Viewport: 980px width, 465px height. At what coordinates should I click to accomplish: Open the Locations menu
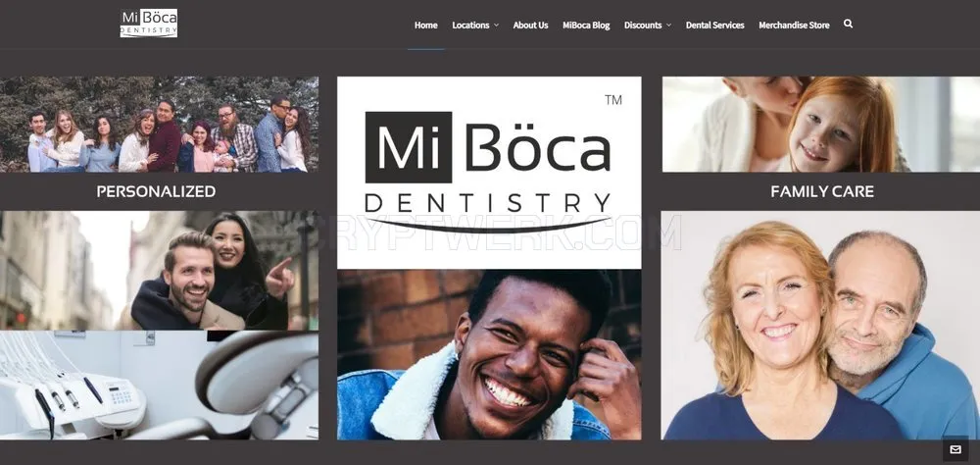[x=470, y=26]
